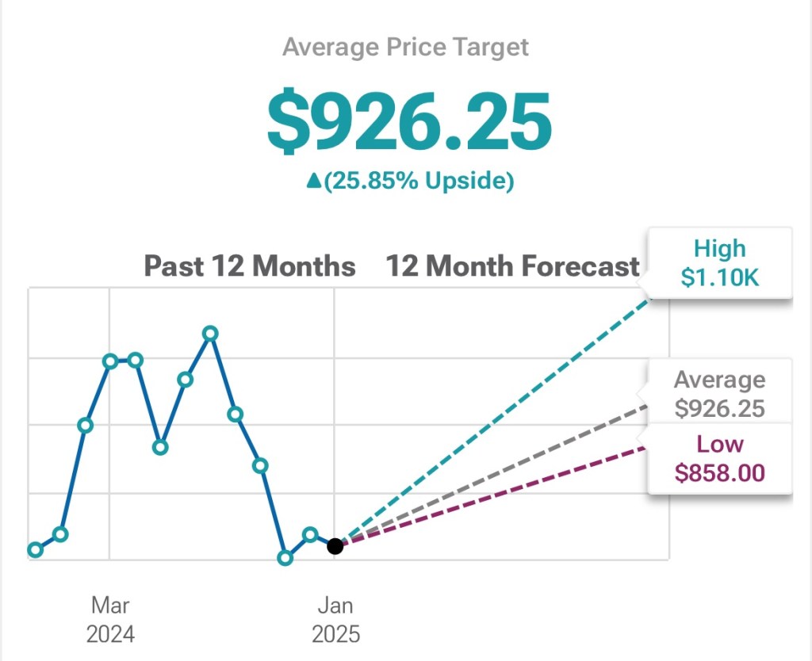Viewport: 812px width, 661px height.
Task: Open the High $1.10K forecast label
Action: pos(719,263)
